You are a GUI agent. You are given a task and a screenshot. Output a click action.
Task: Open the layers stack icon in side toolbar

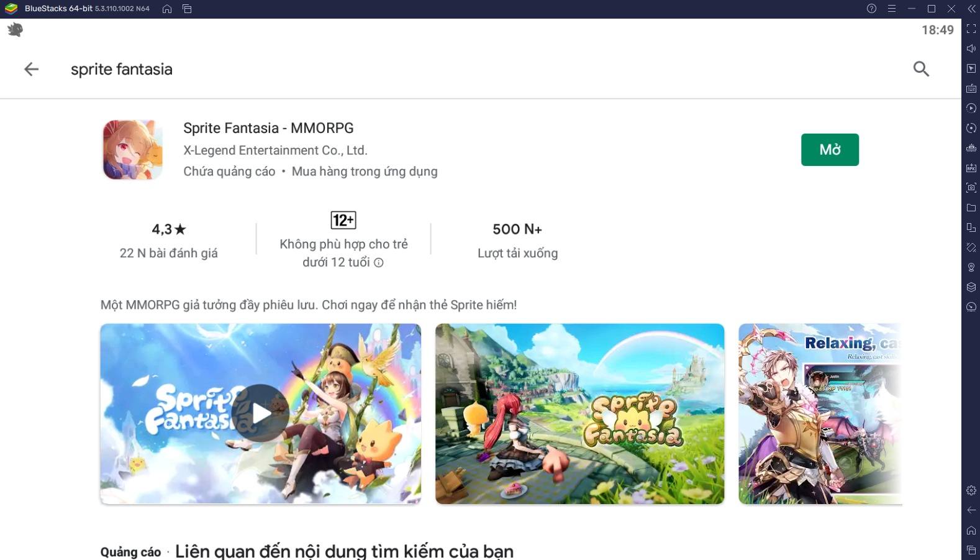(x=971, y=287)
